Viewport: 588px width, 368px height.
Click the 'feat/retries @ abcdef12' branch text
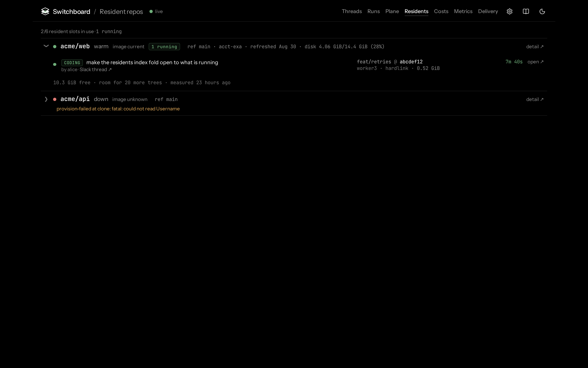tap(390, 62)
